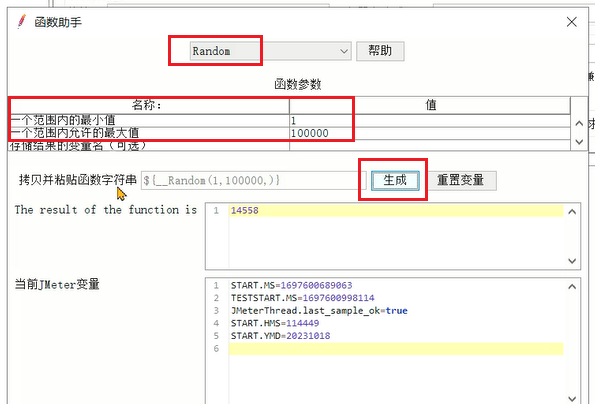Click result area scroll down arrow
The height and width of the screenshot is (404, 595).
[x=572, y=261]
